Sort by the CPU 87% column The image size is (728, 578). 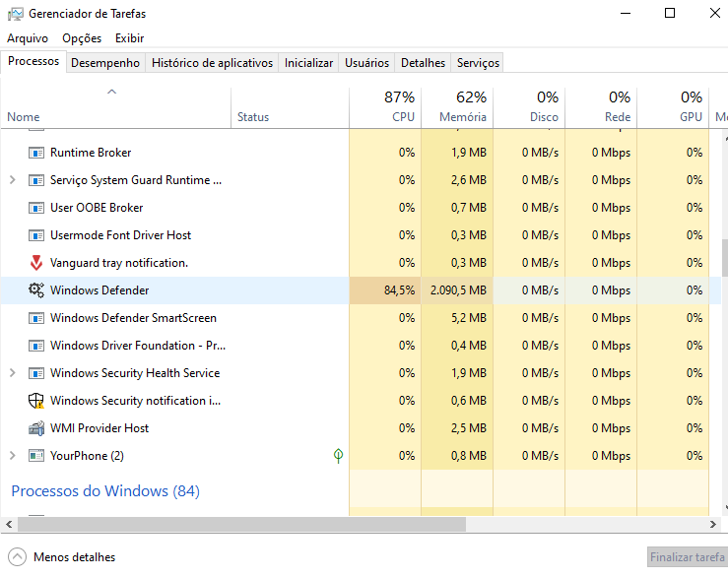[x=385, y=107]
